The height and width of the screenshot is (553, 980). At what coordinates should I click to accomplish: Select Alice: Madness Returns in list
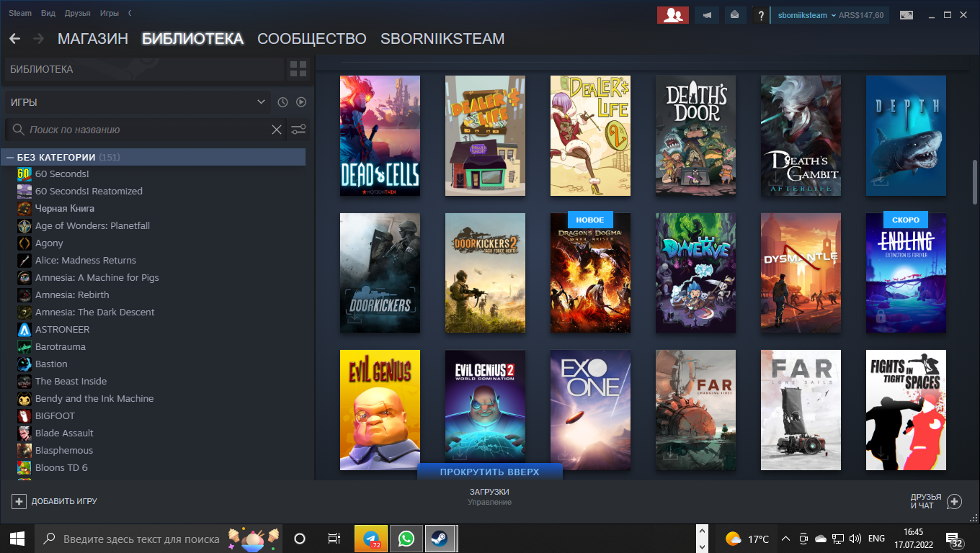pyautogui.click(x=86, y=260)
